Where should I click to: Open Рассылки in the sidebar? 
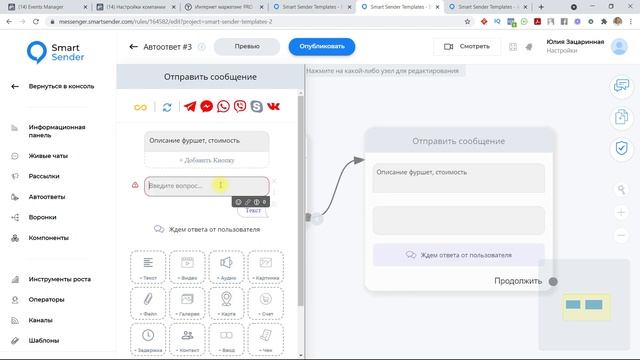point(44,176)
